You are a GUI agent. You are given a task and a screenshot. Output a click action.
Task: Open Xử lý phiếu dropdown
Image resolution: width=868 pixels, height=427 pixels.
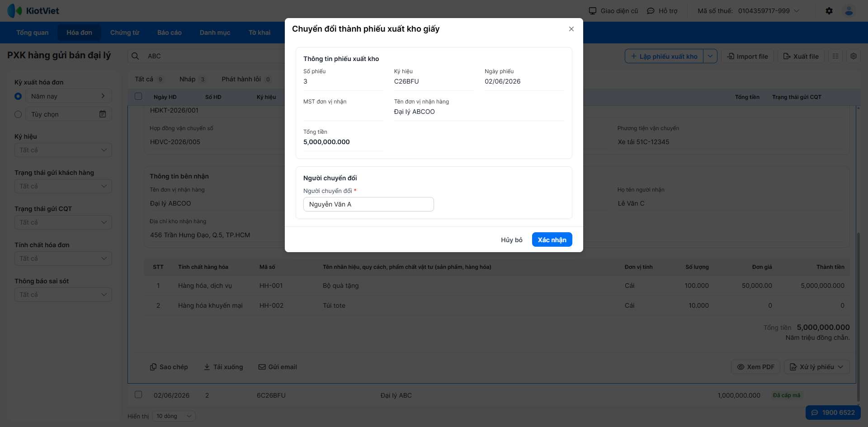pyautogui.click(x=817, y=367)
